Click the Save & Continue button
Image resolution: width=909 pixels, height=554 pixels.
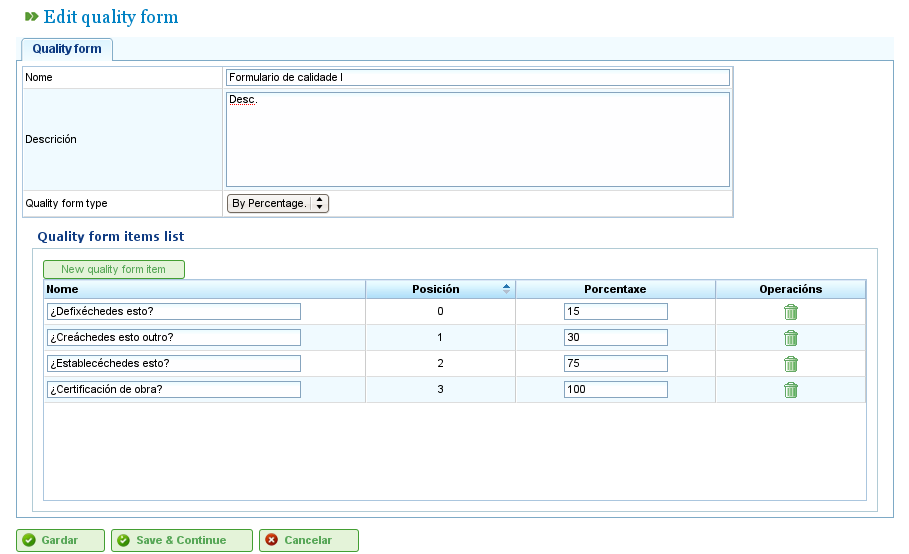coord(181,540)
